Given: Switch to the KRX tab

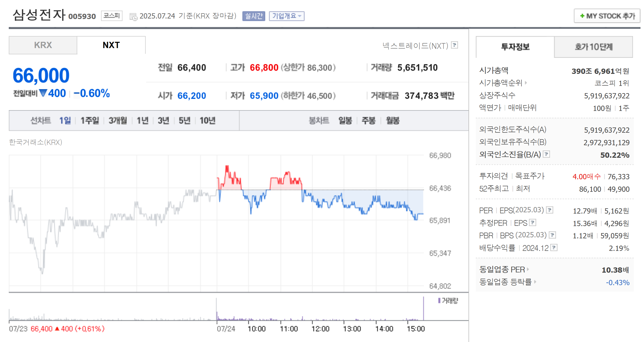Looking at the screenshot, I should [43, 45].
